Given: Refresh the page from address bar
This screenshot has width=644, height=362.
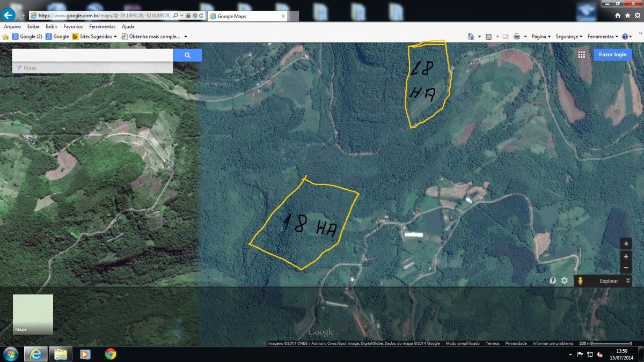Looking at the screenshot, I should tap(201, 16).
